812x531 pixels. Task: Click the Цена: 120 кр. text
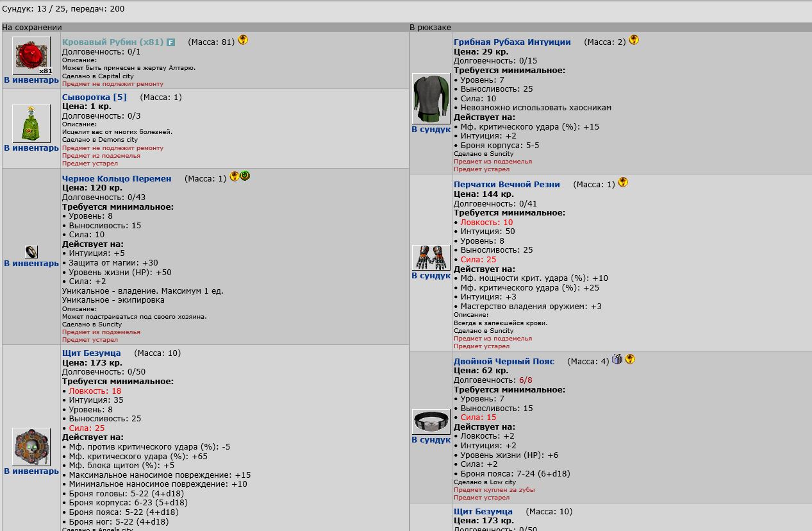click(92, 189)
